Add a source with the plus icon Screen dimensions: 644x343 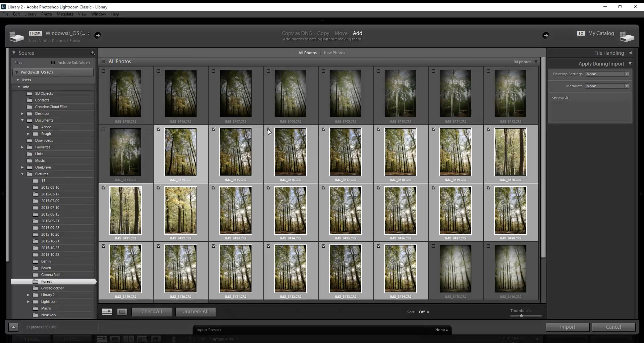click(x=92, y=53)
